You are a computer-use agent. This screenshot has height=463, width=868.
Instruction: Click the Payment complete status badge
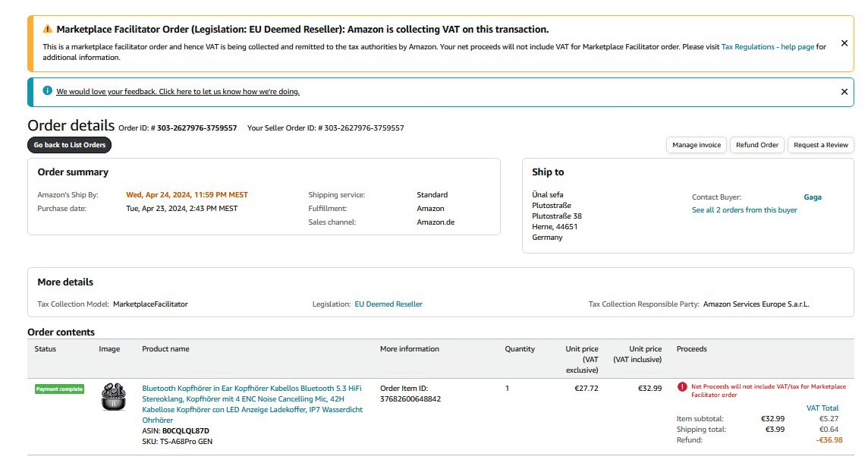pyautogui.click(x=59, y=389)
